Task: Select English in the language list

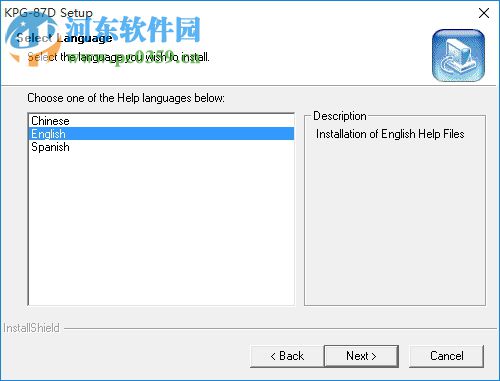Action: [161, 134]
